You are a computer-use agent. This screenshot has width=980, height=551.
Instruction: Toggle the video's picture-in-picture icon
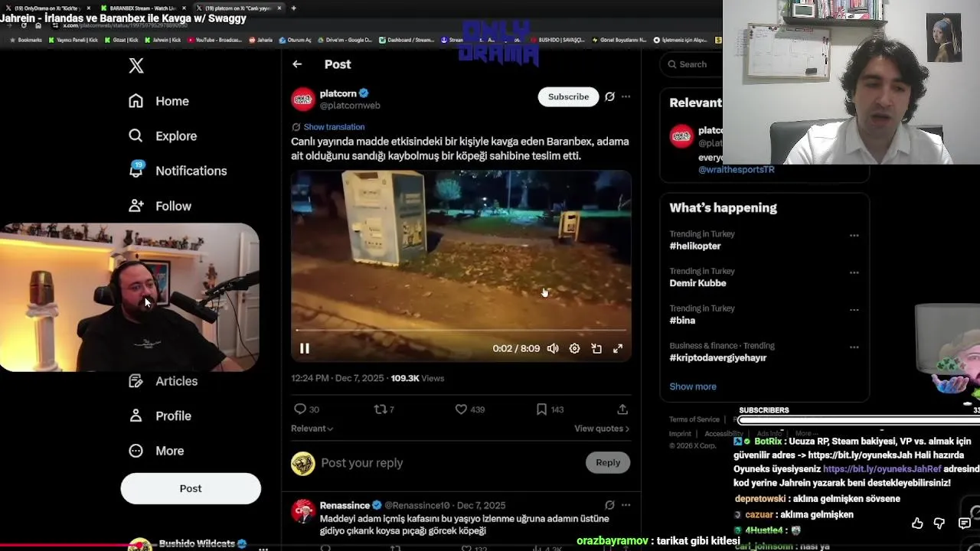coord(596,348)
